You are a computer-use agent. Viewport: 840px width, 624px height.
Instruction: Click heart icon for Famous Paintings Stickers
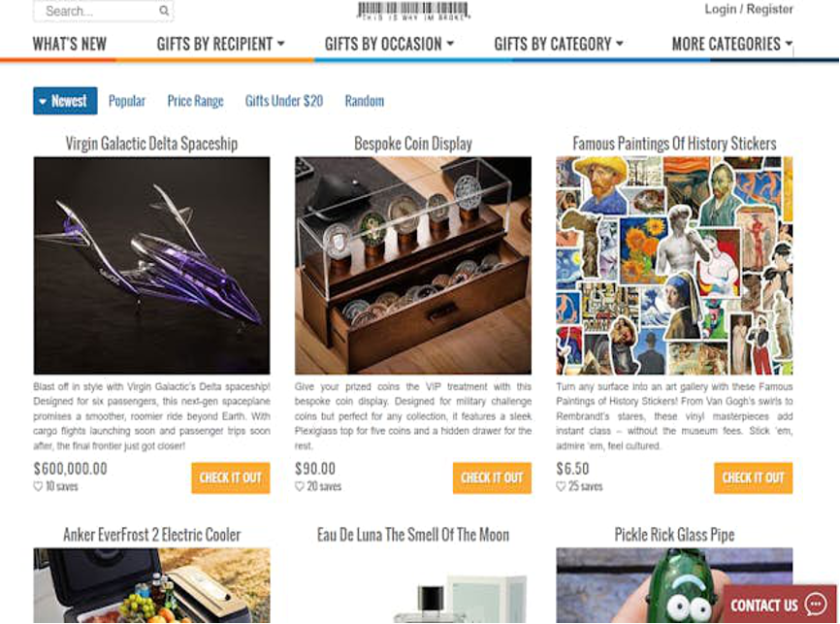pyautogui.click(x=561, y=487)
